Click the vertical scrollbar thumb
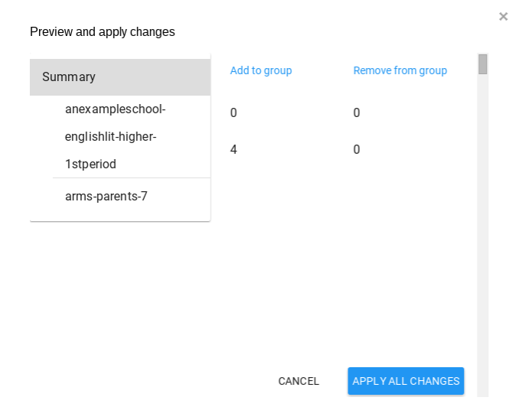 point(483,64)
